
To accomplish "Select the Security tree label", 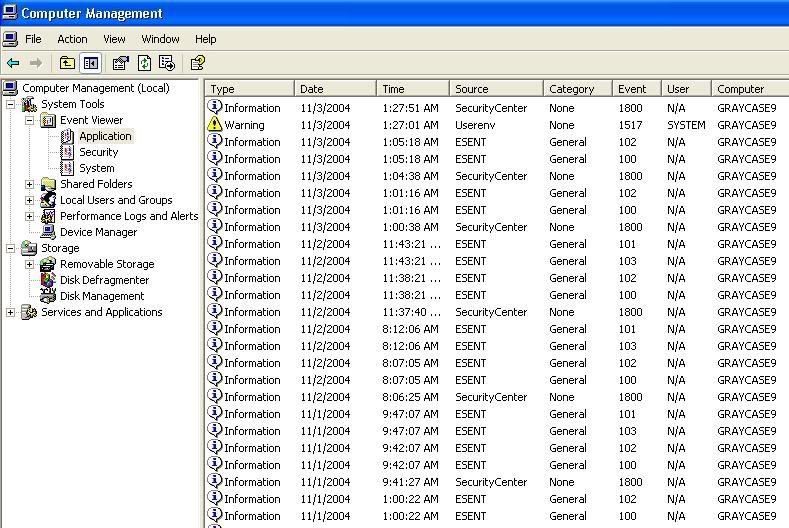I will tap(99, 152).
